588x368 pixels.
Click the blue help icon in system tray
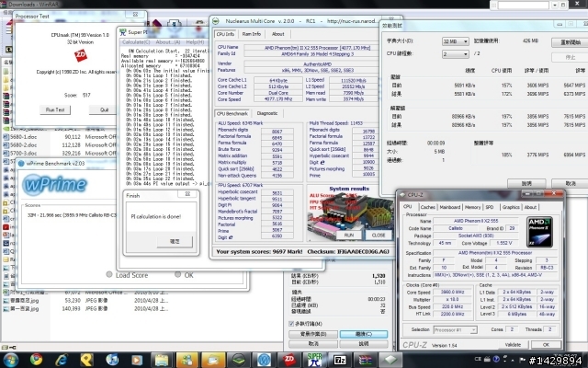[496, 360]
